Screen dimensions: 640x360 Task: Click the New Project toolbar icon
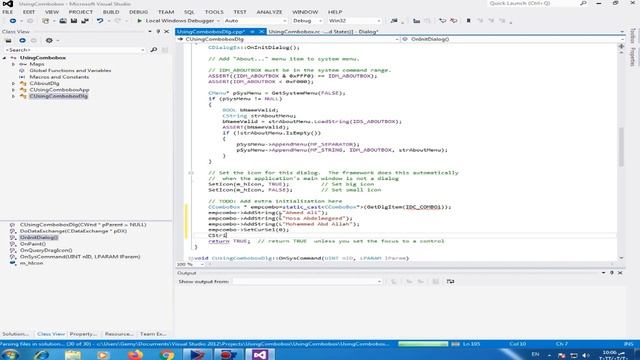click(46, 20)
